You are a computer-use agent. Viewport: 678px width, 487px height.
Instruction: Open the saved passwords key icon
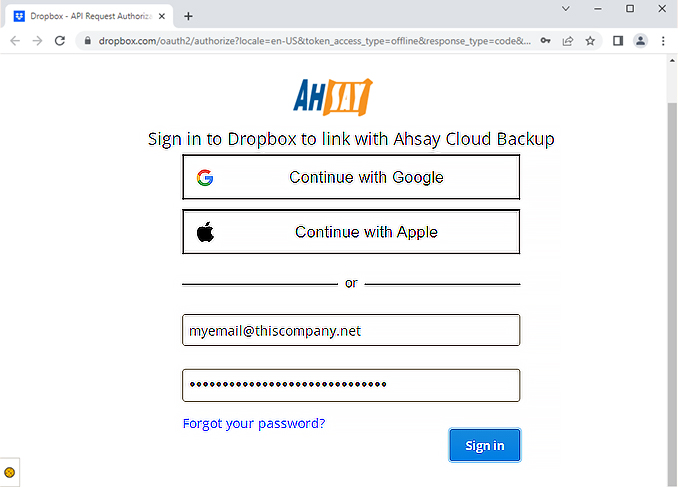pos(545,41)
